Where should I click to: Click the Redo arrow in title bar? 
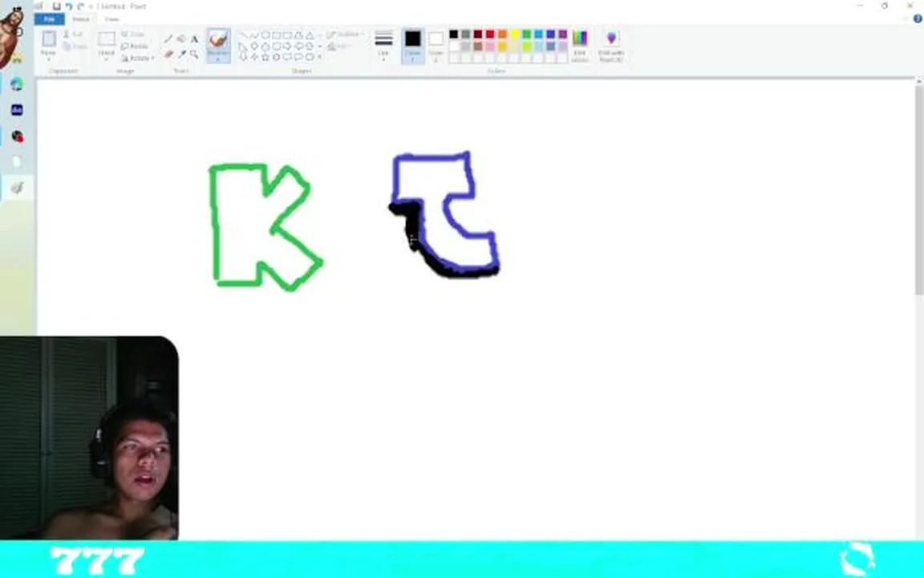81,6
